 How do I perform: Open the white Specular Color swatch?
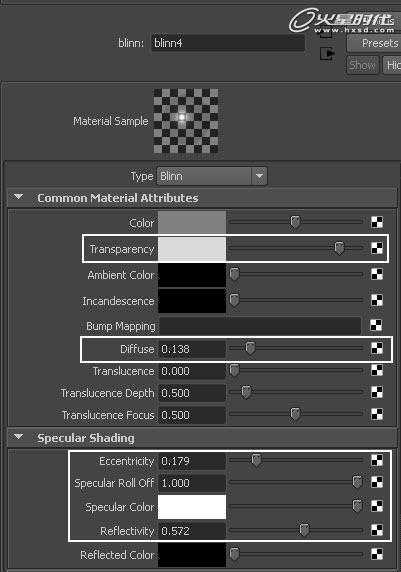[192, 507]
